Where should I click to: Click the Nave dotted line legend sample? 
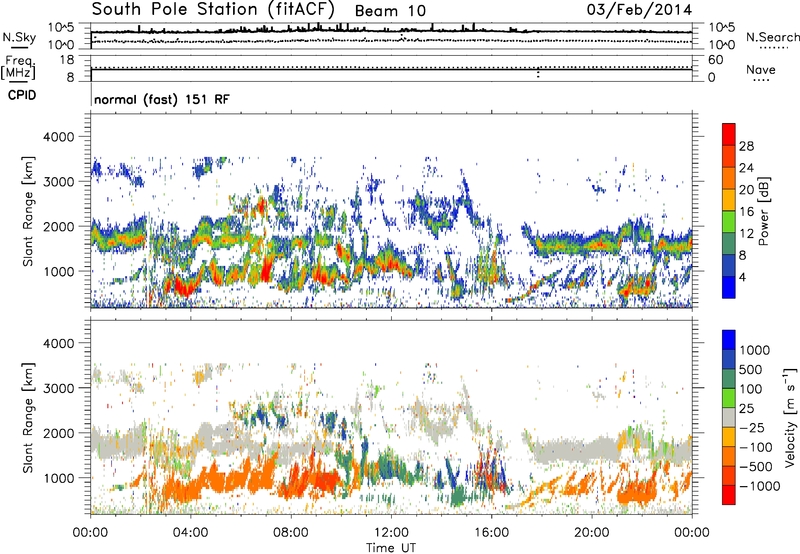761,80
